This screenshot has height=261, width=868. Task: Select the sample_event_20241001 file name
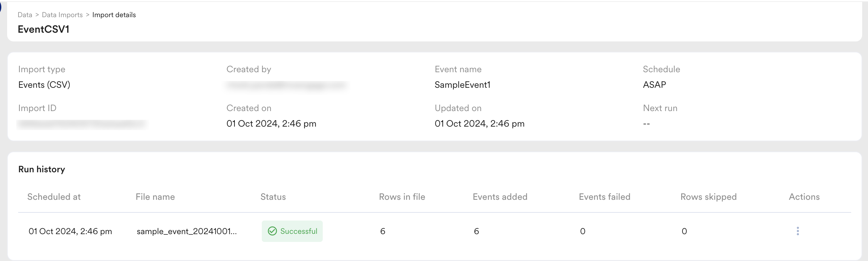coord(187,231)
